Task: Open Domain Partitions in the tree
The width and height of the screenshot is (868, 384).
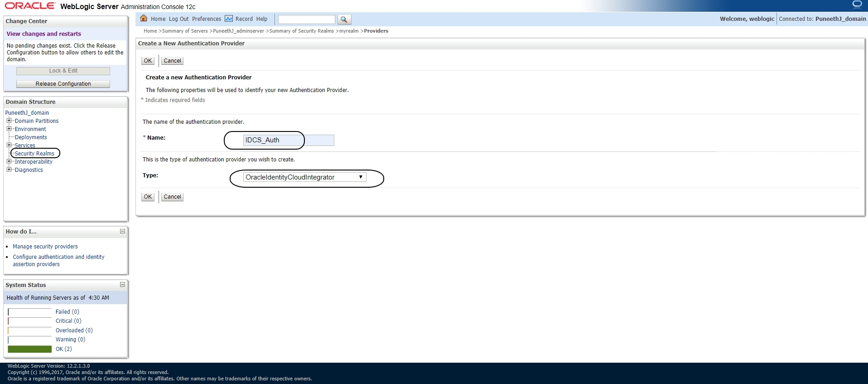Action: point(37,121)
